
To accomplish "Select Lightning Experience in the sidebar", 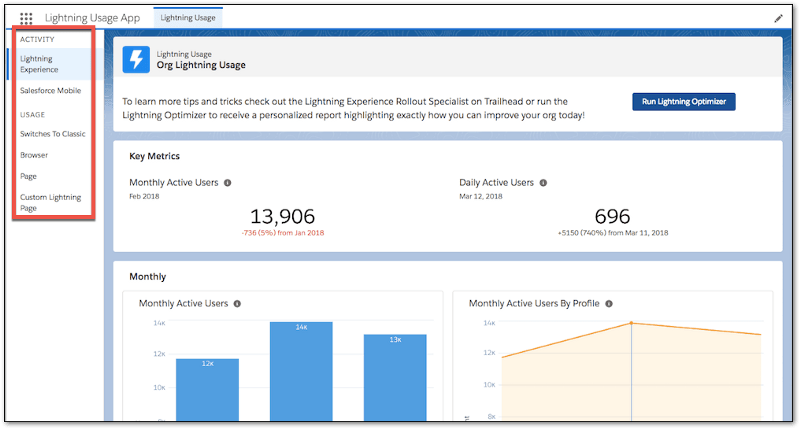I will [49, 64].
